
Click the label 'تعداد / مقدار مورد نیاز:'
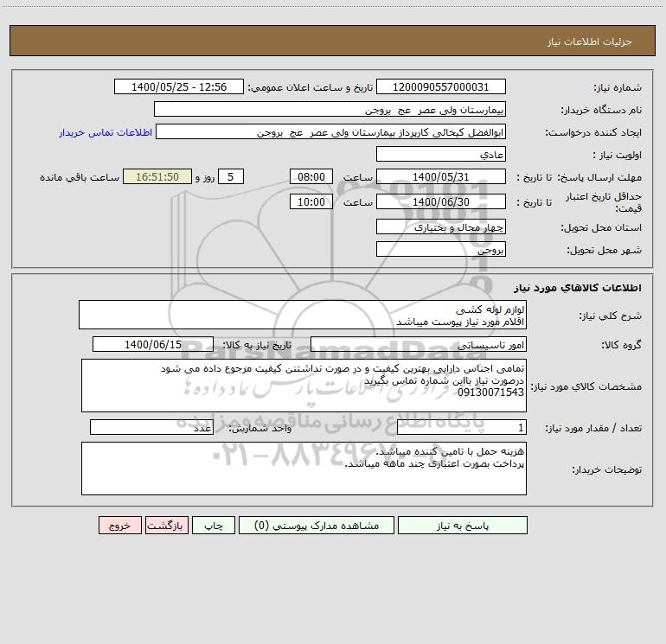593,429
